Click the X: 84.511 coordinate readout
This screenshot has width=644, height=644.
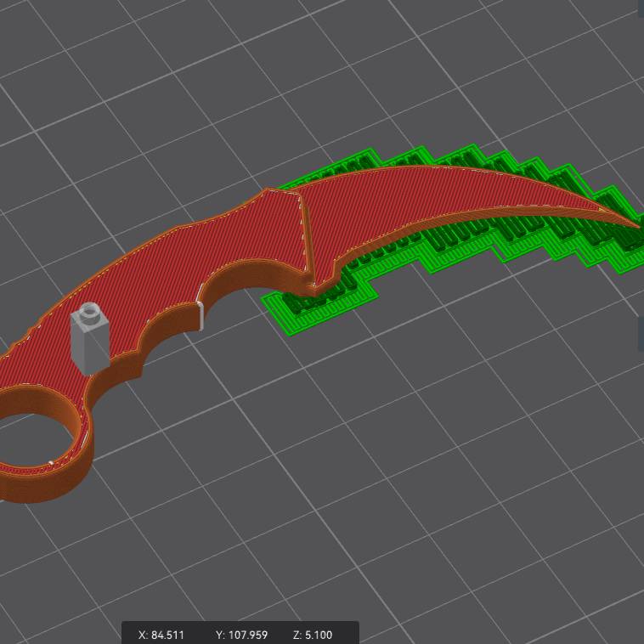coord(161,635)
